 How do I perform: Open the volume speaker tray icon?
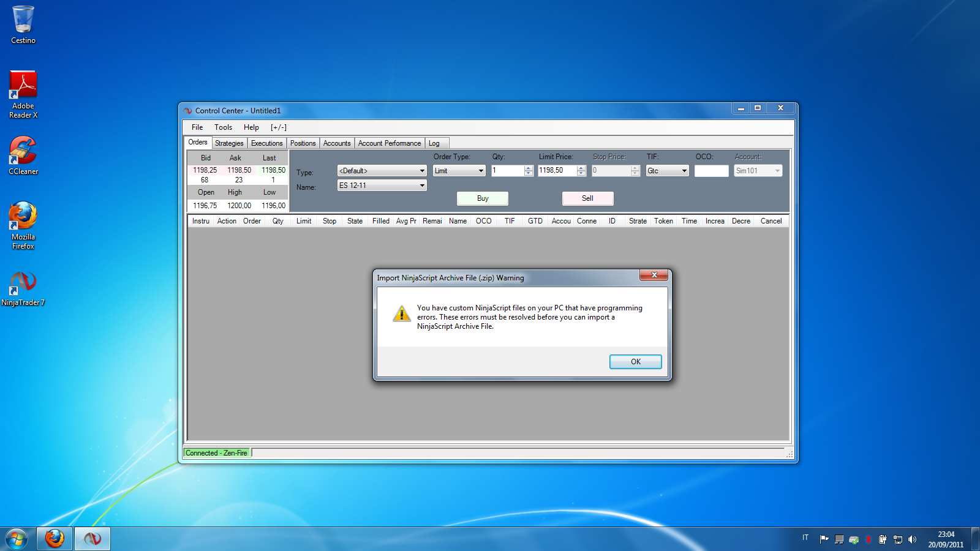pos(913,539)
